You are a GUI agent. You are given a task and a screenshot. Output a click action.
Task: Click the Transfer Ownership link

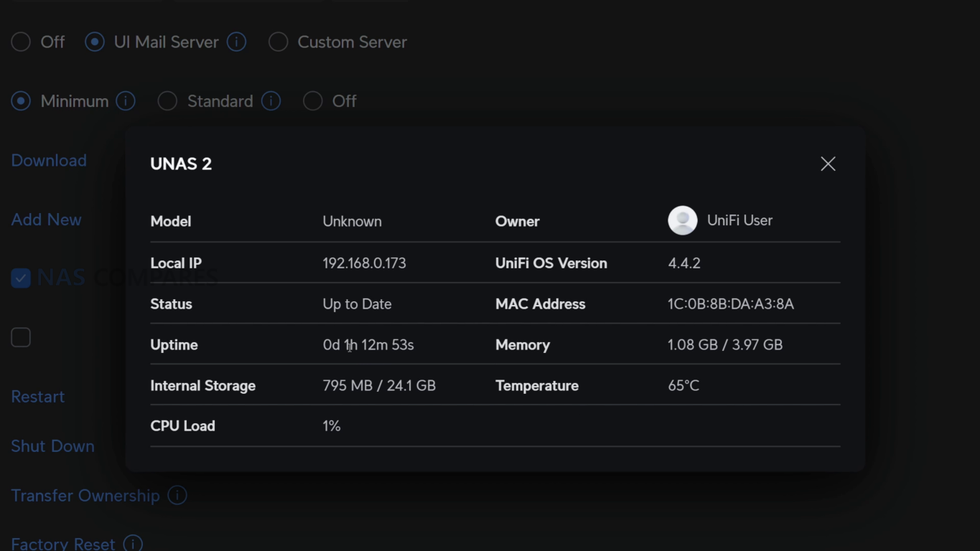pos(85,496)
